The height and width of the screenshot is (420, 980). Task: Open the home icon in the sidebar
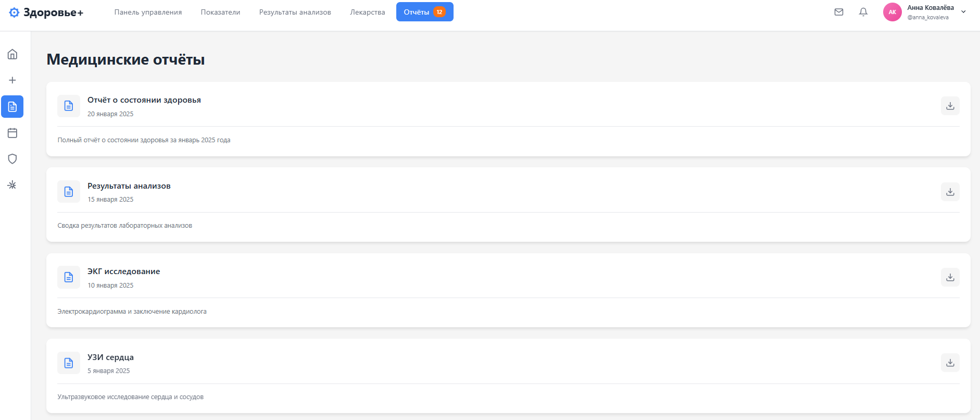pos(12,54)
